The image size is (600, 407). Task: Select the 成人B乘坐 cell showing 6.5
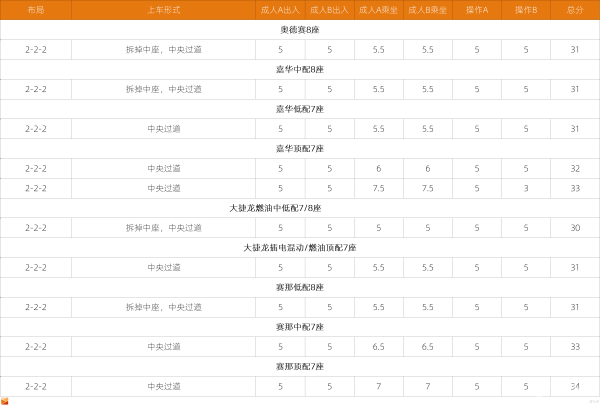point(427,347)
